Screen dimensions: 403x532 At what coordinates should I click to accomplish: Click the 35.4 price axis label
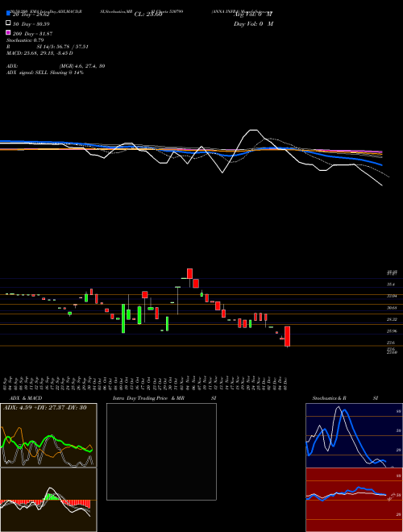click(391, 285)
